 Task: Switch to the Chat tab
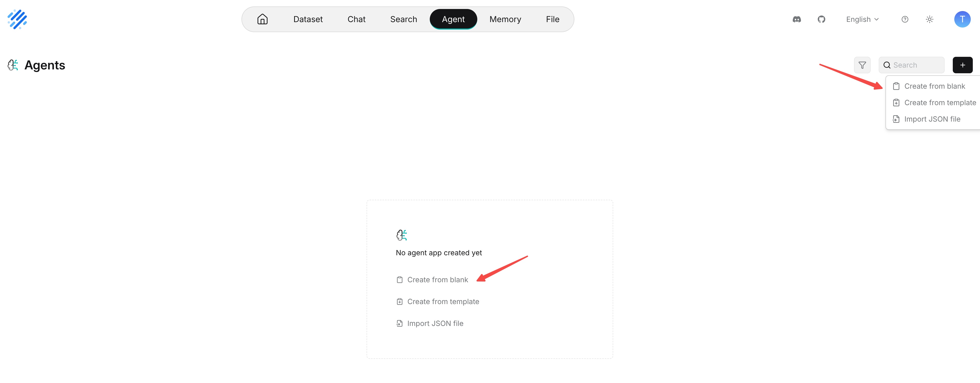pos(357,19)
